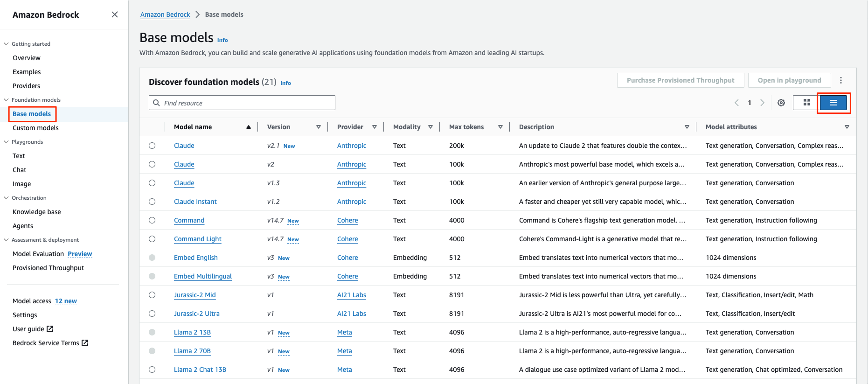This screenshot has width=868, height=384.
Task: Select page number 1 in pagination
Action: 750,103
